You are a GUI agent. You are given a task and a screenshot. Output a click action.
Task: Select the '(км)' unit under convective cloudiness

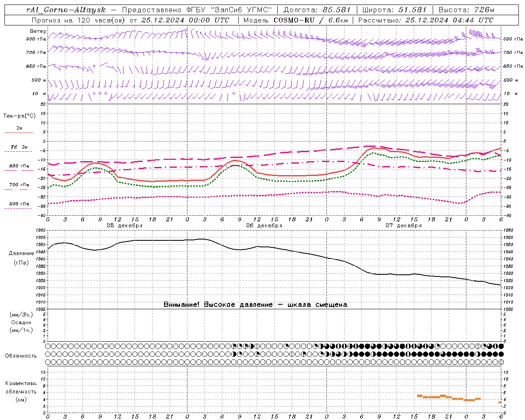tap(21, 399)
